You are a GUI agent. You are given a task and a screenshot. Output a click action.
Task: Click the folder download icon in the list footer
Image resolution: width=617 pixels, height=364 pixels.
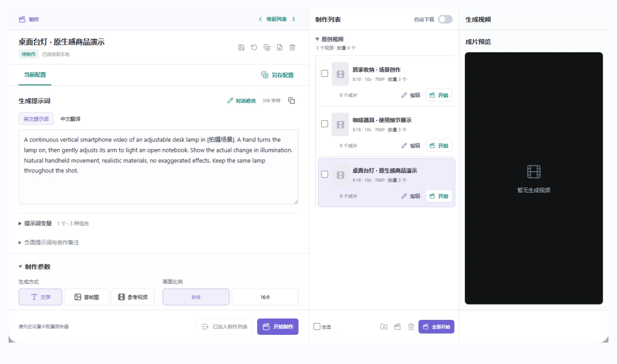(x=384, y=327)
